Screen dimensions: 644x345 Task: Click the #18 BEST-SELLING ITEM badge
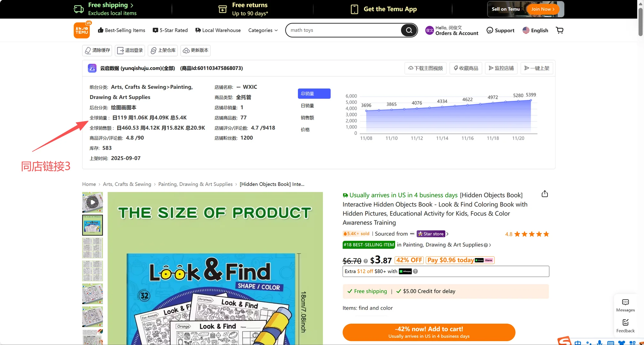coord(369,245)
